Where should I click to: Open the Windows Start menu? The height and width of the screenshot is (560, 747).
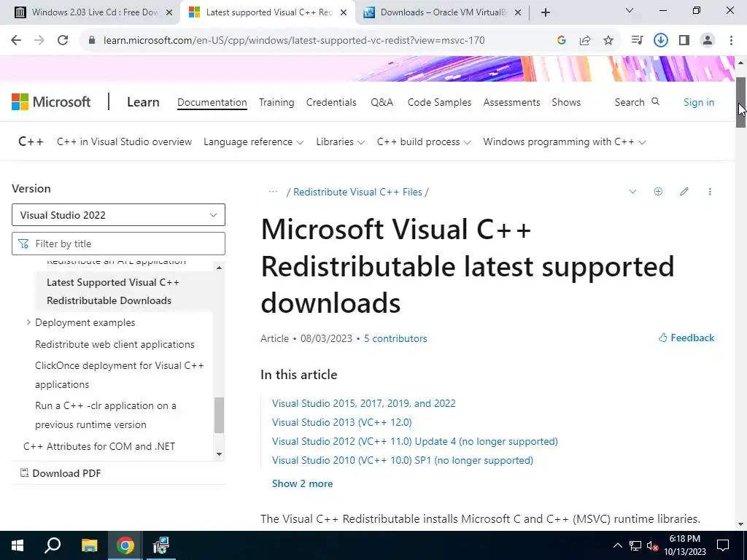18,545
